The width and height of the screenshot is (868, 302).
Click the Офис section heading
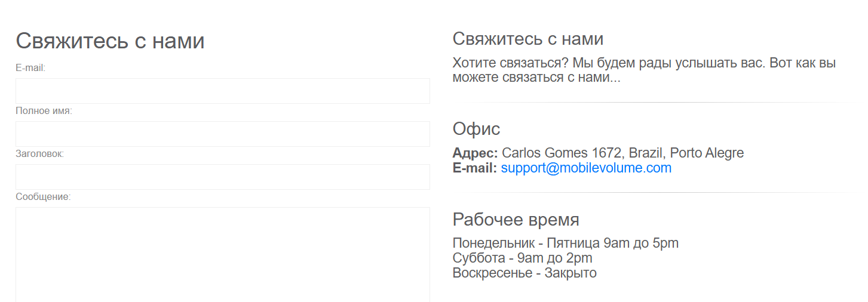tap(476, 129)
